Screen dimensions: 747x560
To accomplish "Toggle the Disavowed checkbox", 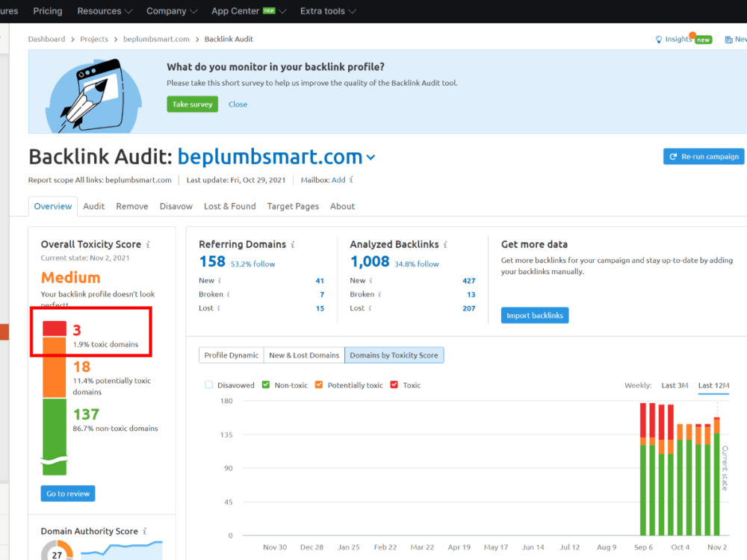I will click(x=208, y=385).
